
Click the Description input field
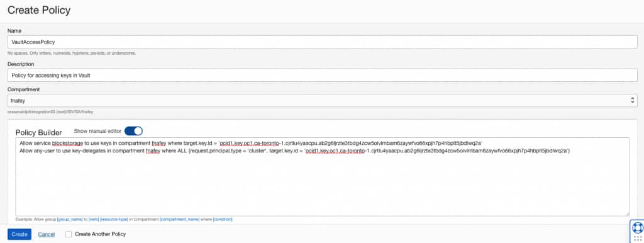pos(322,75)
